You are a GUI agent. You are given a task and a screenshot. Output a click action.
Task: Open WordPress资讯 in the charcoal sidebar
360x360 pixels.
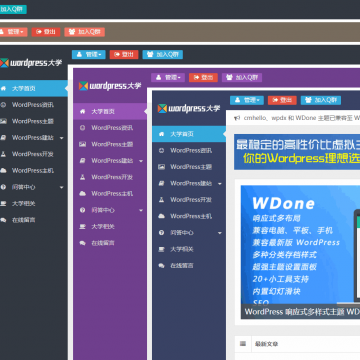coord(33,105)
